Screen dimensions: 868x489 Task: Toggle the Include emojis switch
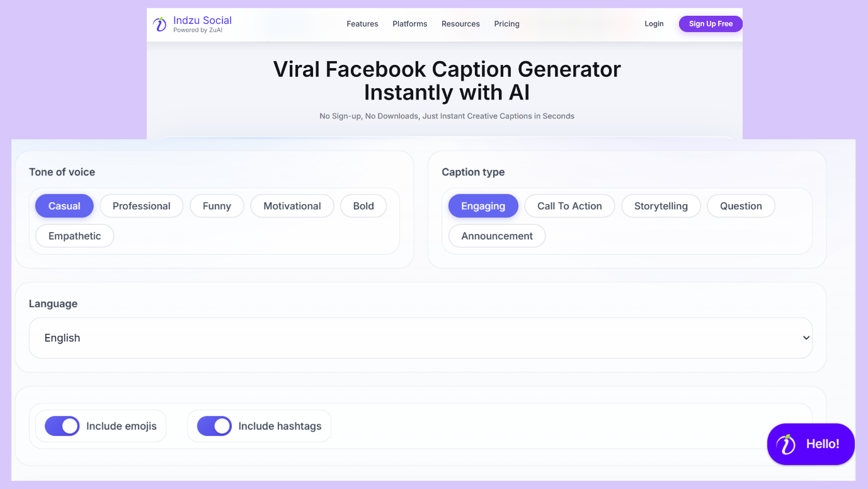coord(62,426)
